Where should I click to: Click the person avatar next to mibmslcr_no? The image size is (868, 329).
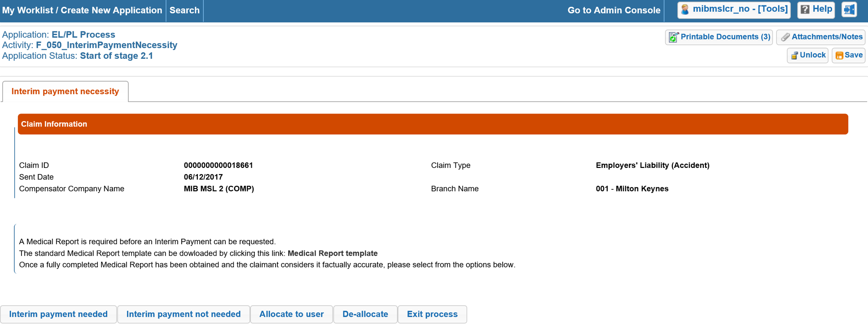[684, 9]
